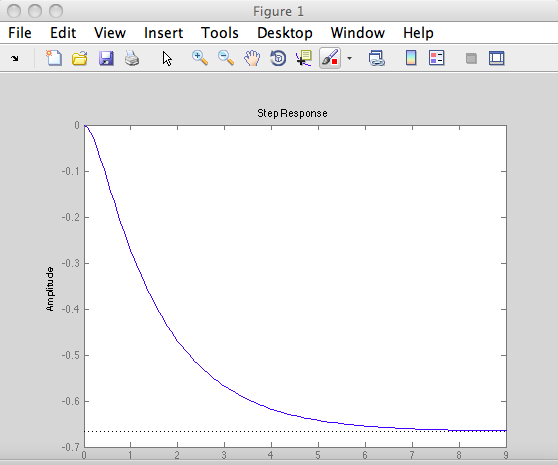Open a file with the folder icon
This screenshot has height=465, width=558.
click(x=80, y=58)
